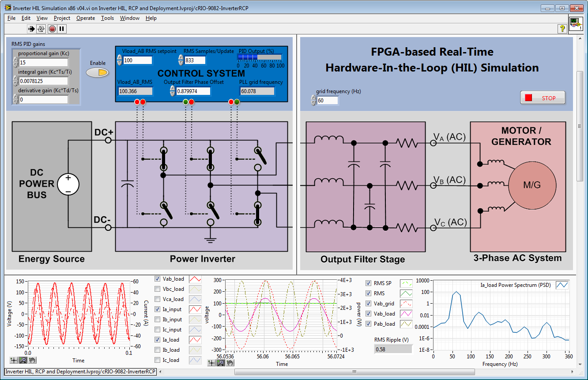This screenshot has height=380, width=588.
Task: Click the VI icon pane at top right
Action: (x=576, y=23)
